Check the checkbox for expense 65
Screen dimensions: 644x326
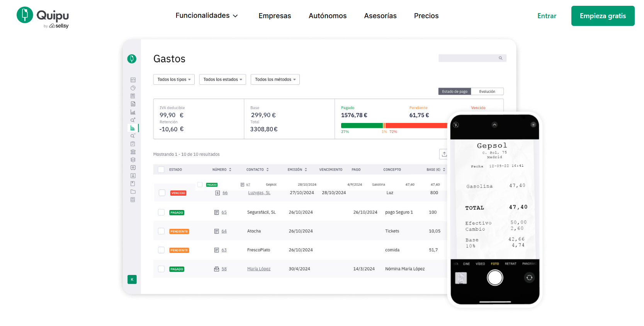(161, 212)
